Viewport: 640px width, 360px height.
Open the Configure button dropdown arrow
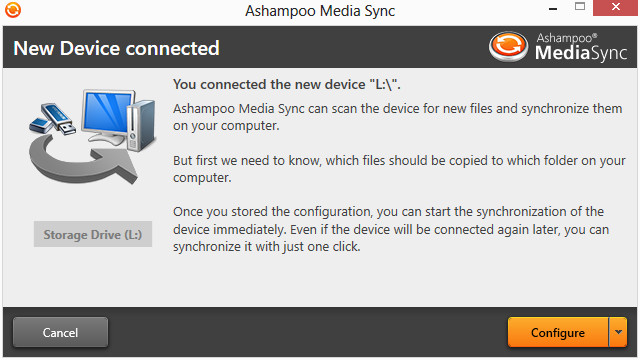point(618,332)
